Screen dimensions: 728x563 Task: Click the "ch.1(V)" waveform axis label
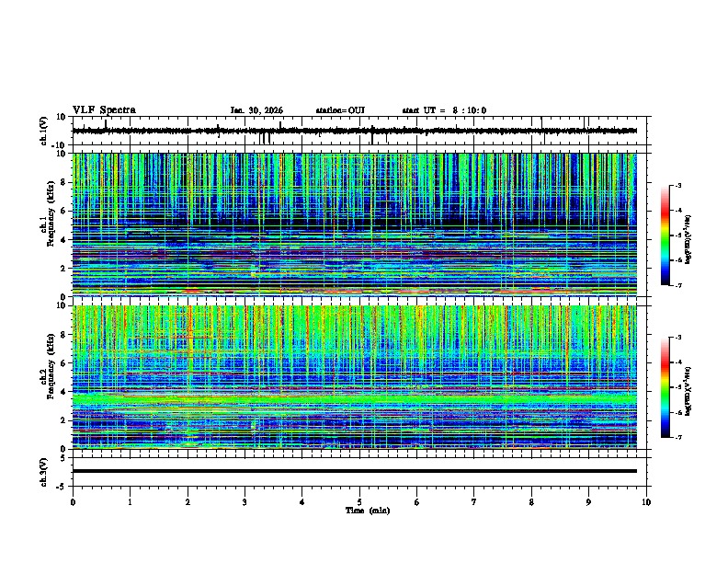click(x=44, y=131)
